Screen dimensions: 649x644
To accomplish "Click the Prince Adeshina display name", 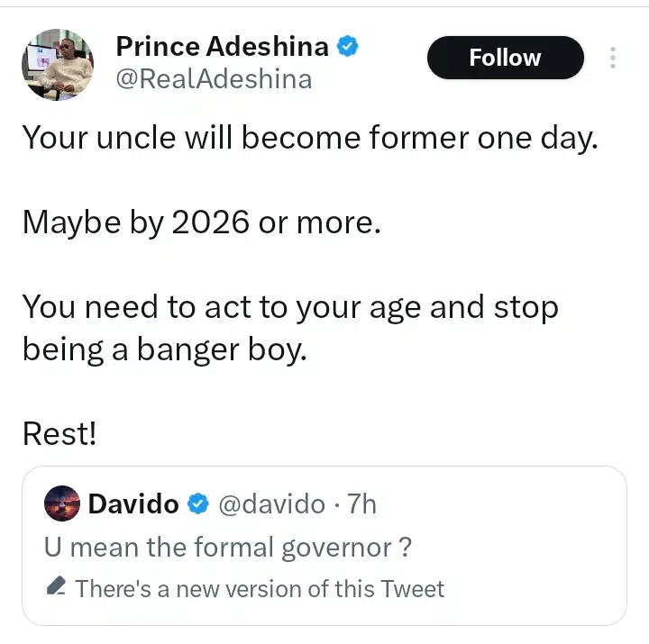I will click(224, 45).
